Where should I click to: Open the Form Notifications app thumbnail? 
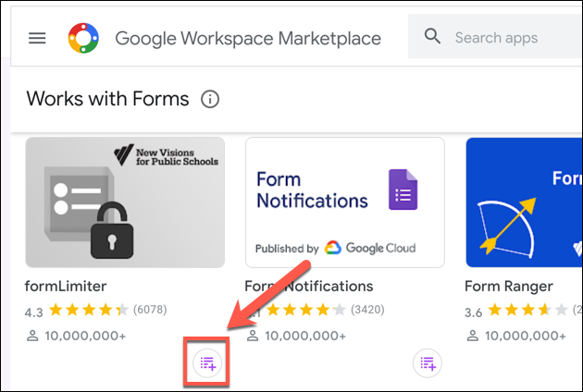click(x=344, y=202)
